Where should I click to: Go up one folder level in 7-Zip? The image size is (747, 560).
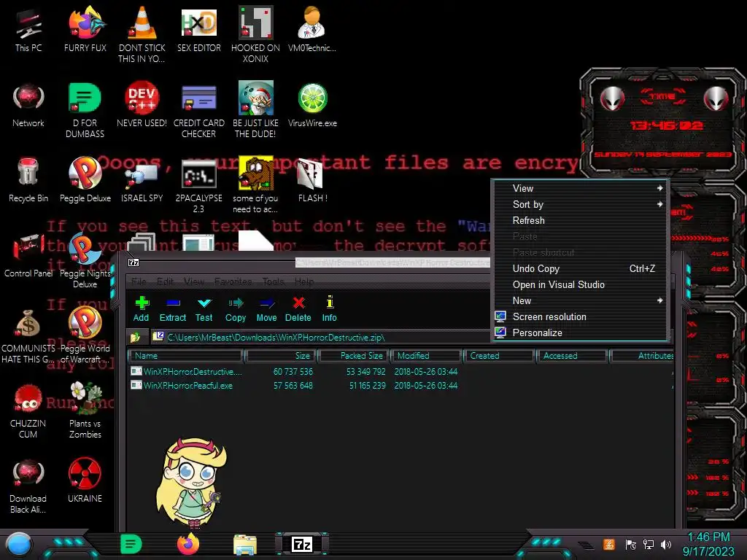click(135, 338)
